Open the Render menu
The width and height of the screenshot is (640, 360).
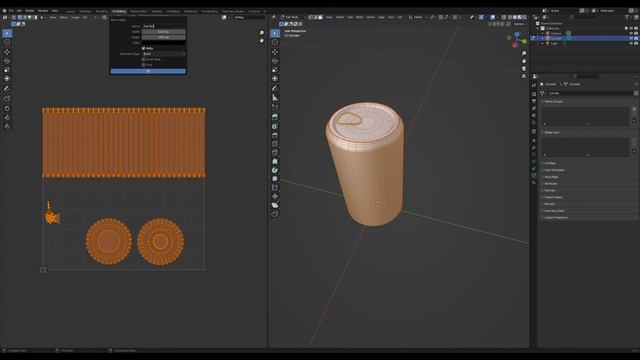[x=30, y=11]
